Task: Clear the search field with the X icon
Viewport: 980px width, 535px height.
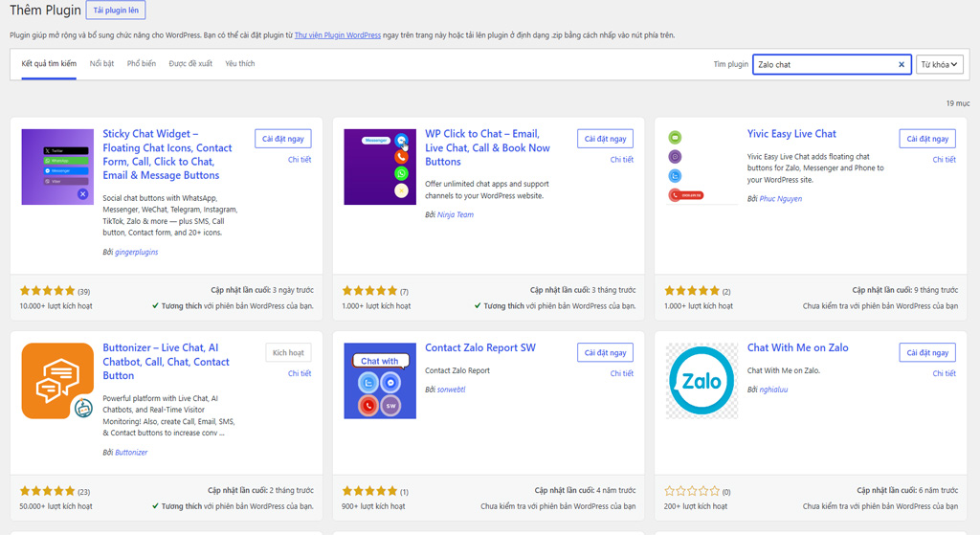Action: [902, 64]
